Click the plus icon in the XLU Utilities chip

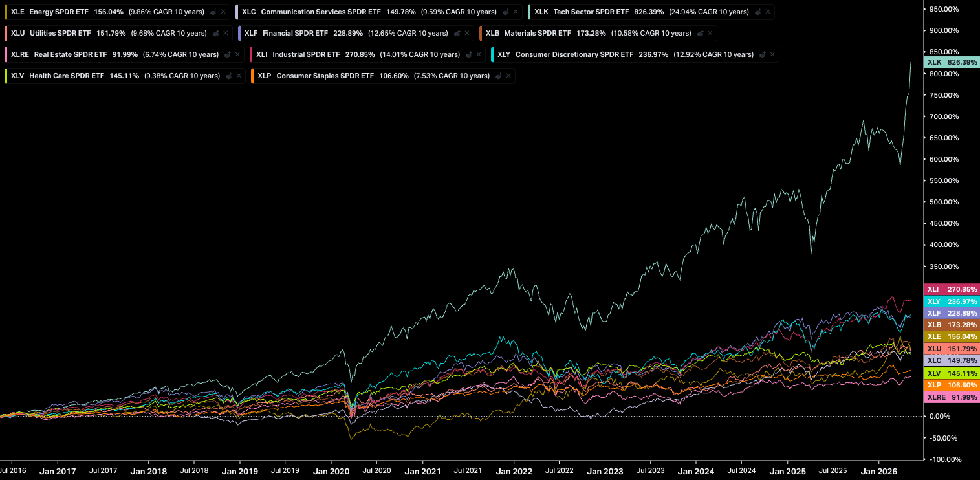[216, 34]
